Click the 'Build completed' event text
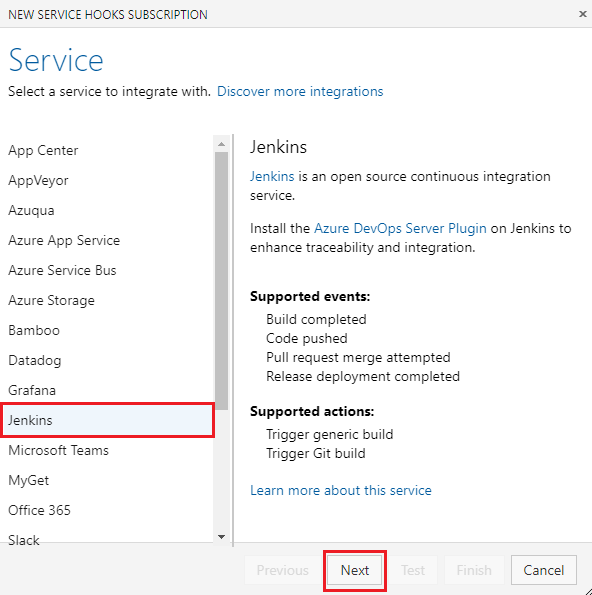 (316, 320)
